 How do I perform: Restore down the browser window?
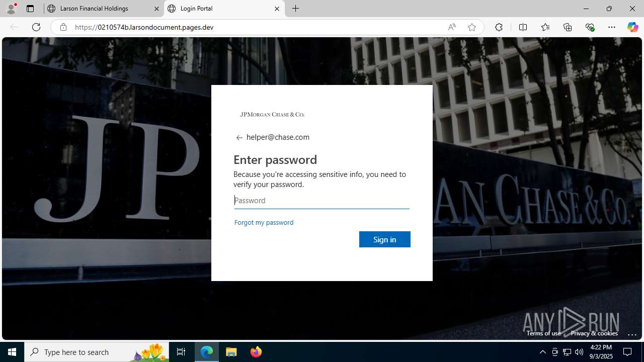coord(609,9)
